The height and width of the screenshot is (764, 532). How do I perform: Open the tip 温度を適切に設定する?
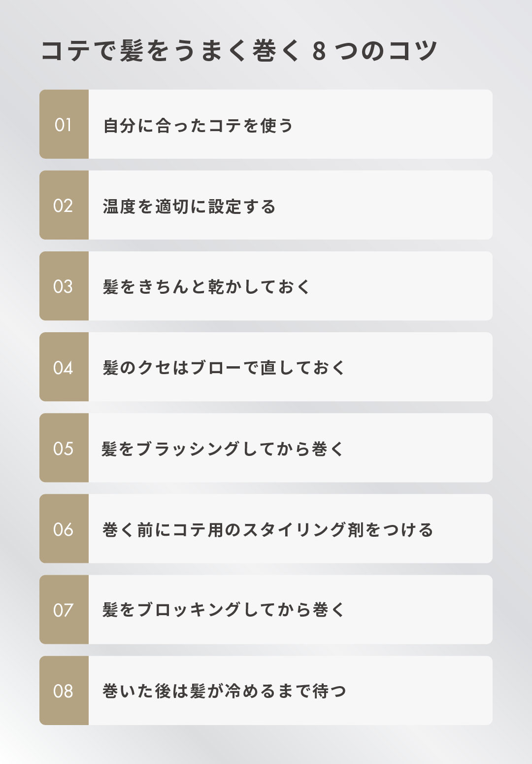click(x=189, y=207)
